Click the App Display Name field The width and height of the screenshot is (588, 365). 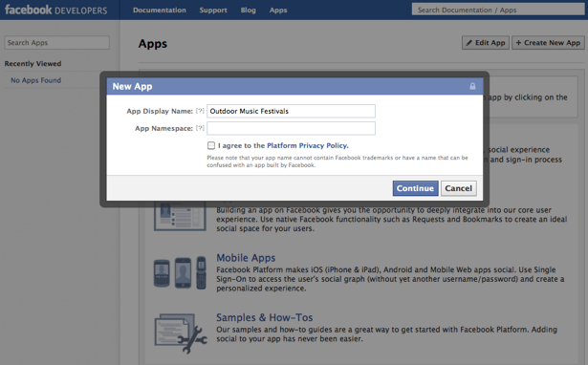pyautogui.click(x=291, y=111)
